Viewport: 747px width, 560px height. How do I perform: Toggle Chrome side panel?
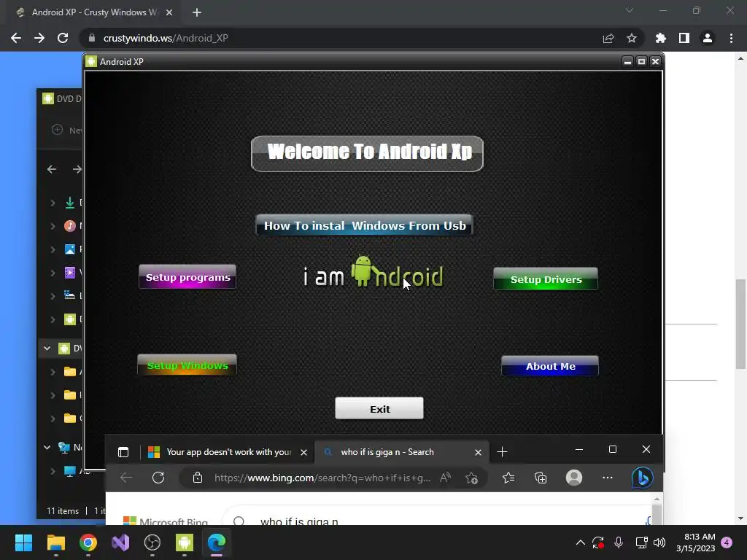(684, 38)
